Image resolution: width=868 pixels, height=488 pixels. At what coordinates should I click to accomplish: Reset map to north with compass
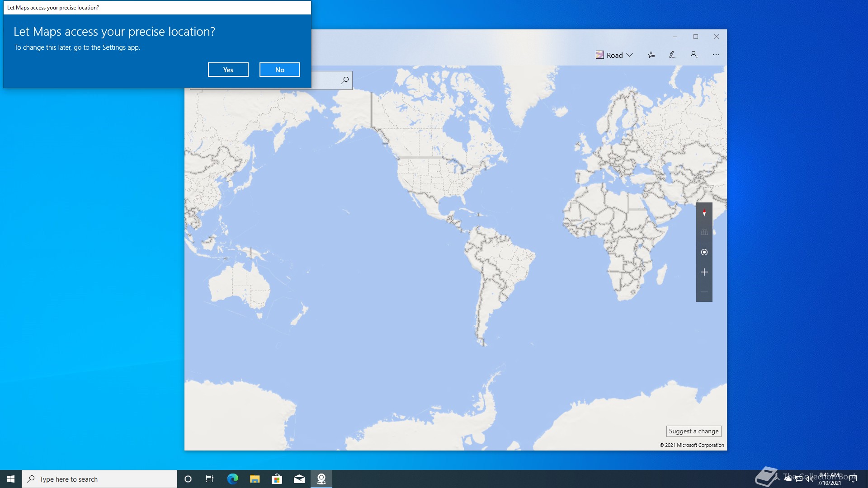click(x=704, y=212)
